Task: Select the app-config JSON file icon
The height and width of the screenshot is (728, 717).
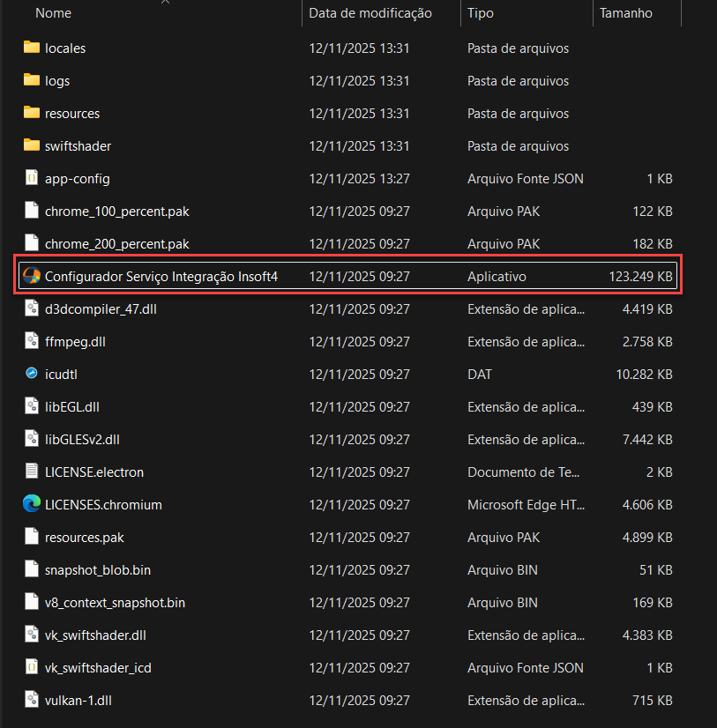Action: 30,178
